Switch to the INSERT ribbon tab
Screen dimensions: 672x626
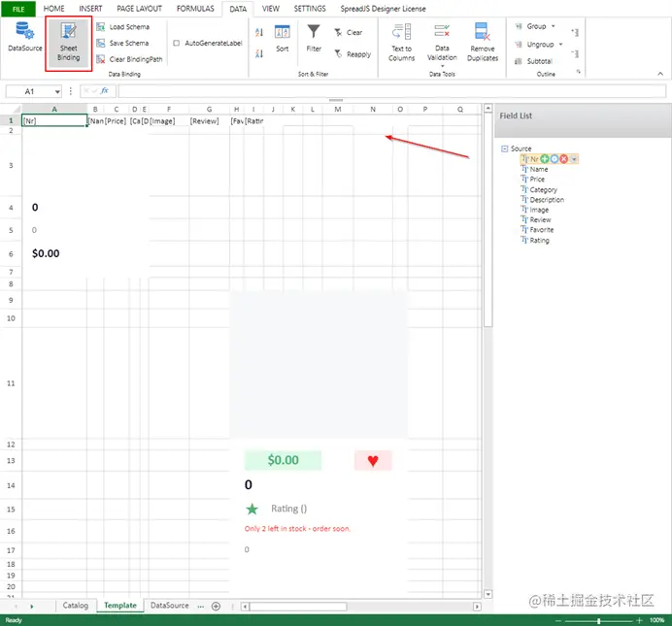(90, 9)
